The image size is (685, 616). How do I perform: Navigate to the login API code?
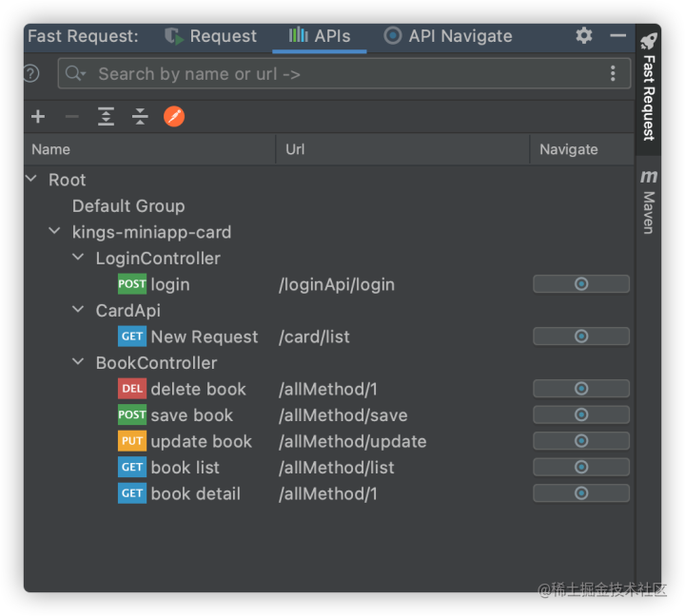(x=581, y=284)
